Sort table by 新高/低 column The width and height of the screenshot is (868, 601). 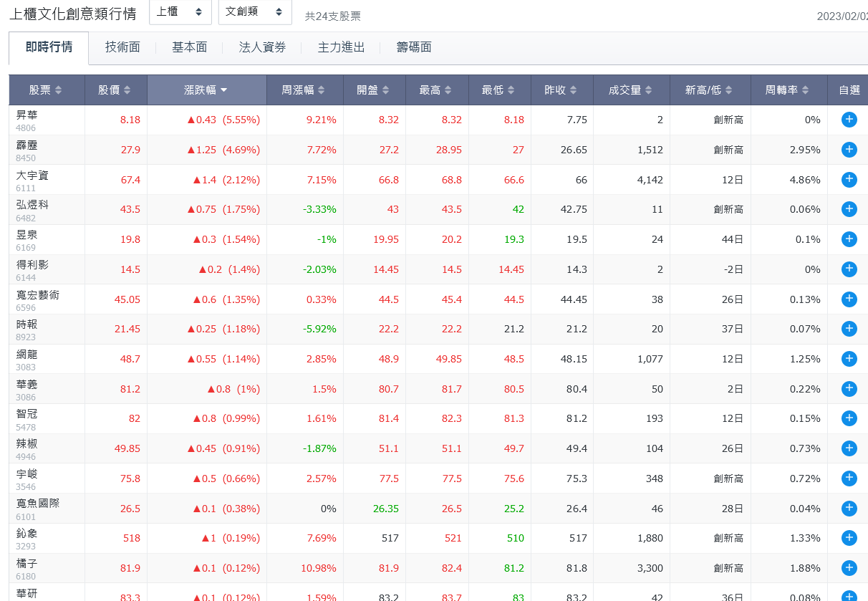coord(710,90)
